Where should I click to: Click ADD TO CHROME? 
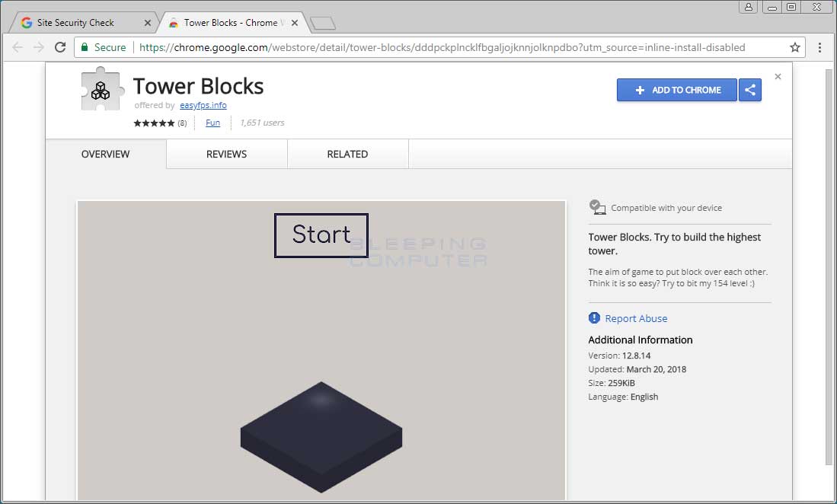point(676,90)
